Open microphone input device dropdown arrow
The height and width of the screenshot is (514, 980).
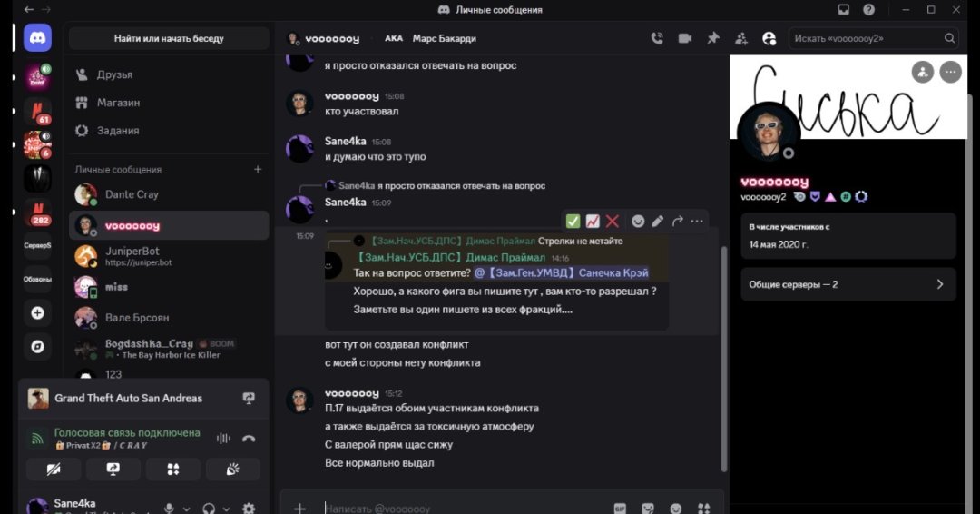tap(186, 509)
